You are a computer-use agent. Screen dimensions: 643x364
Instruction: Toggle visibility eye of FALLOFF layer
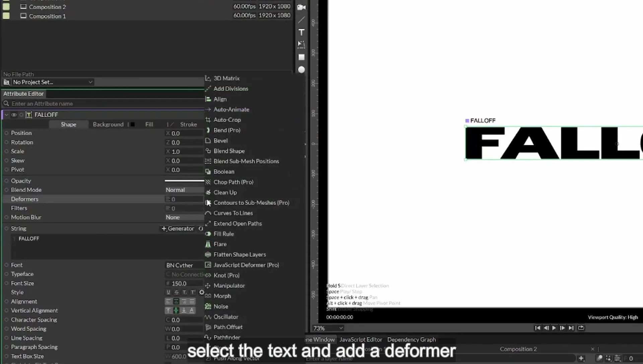[14, 115]
